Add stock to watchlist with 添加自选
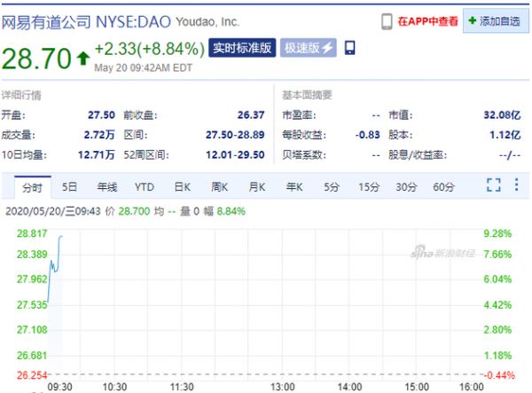 point(495,20)
